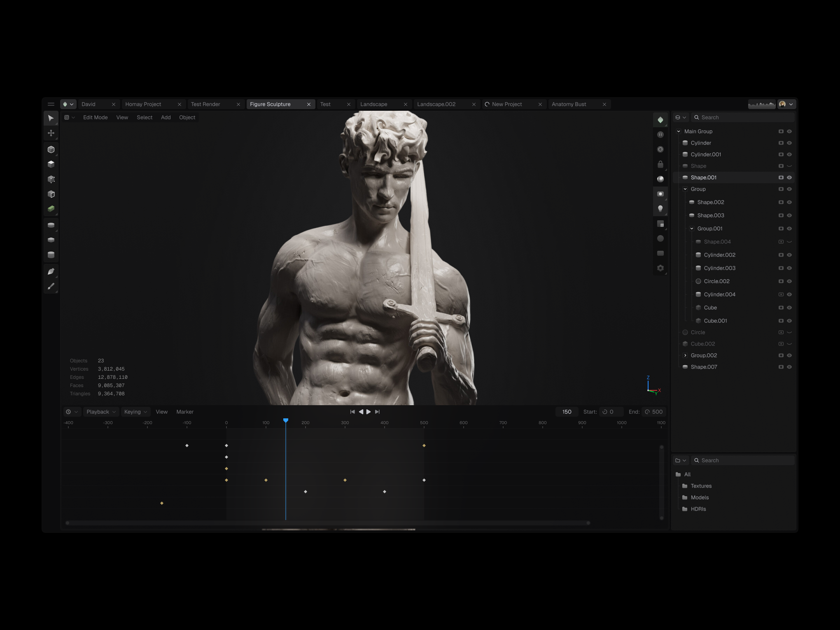Image resolution: width=840 pixels, height=630 pixels.
Task: Activate the green extrude tool icon
Action: [x=51, y=209]
